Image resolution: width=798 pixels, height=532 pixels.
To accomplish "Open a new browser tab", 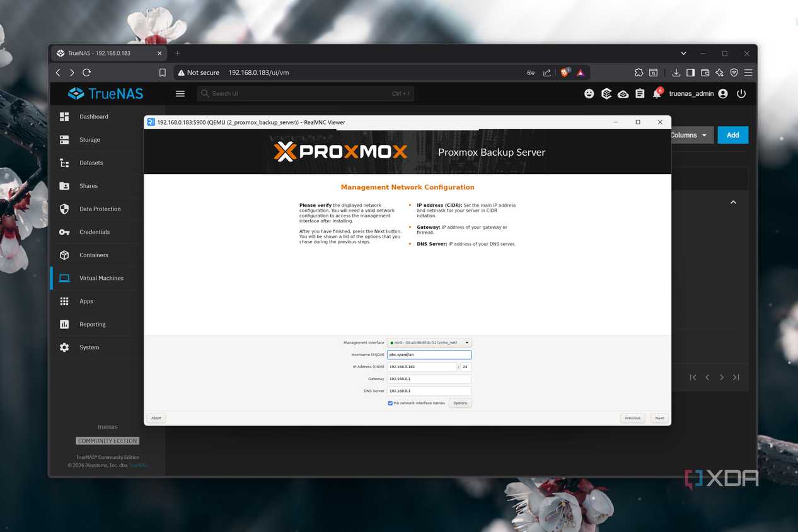I will [177, 54].
